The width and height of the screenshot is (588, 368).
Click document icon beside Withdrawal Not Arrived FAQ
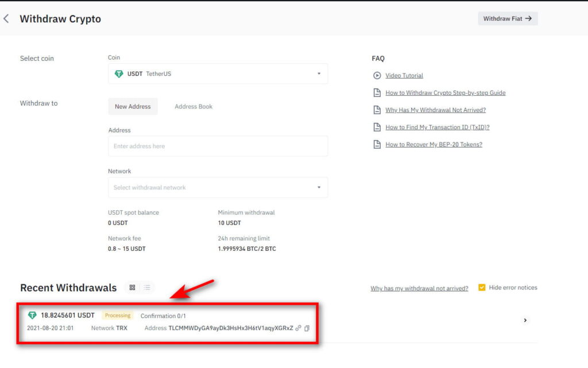click(x=377, y=110)
